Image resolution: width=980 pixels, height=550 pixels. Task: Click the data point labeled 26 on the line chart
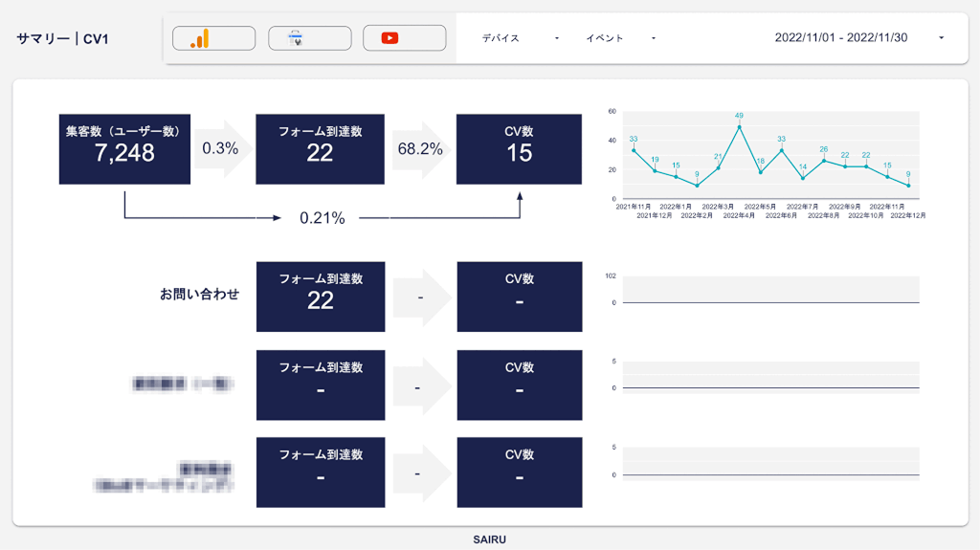click(824, 161)
